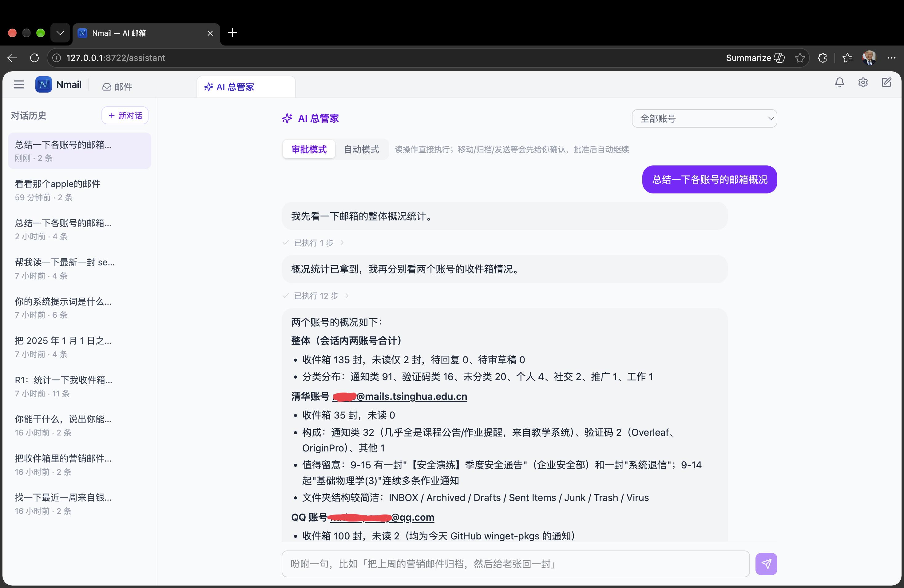Bookmark this page with star icon
This screenshot has width=904, height=588.
799,58
